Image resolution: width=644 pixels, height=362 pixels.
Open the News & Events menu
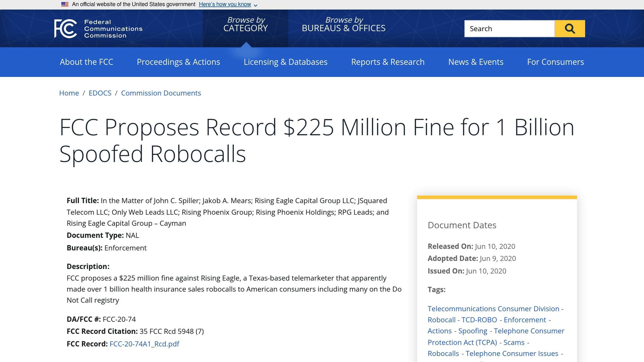pyautogui.click(x=476, y=62)
